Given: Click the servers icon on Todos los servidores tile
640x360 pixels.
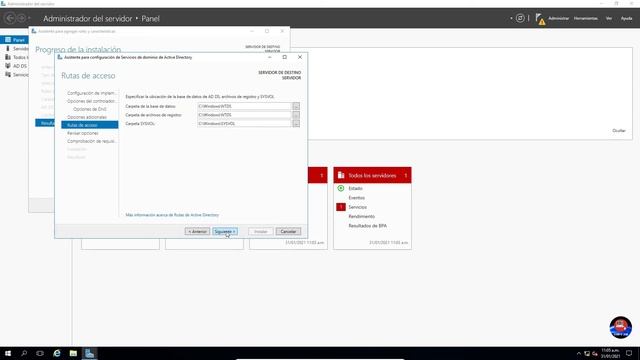Looking at the screenshot, I should point(341,175).
